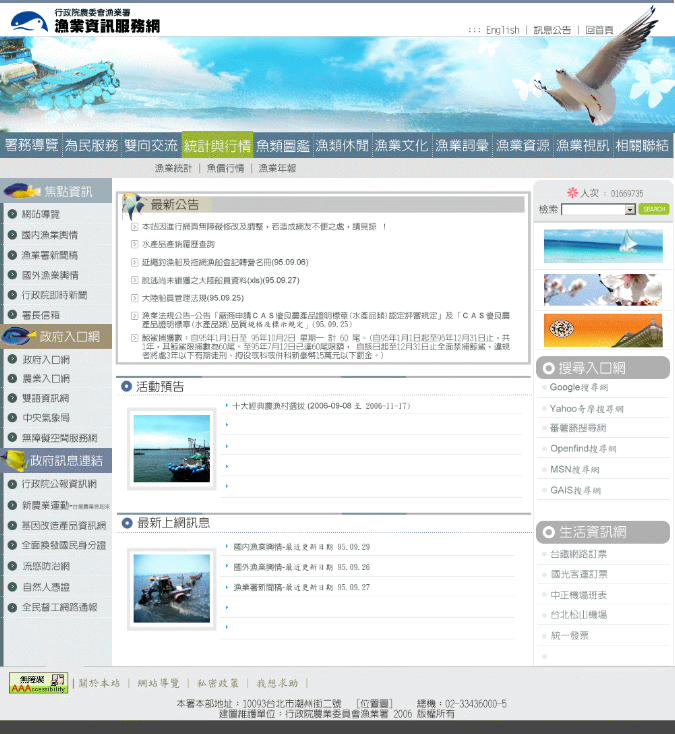Viewport: 675px width, 734px height.
Task: Select the 魚類圖鑑 navigation tab
Action: [x=283, y=145]
